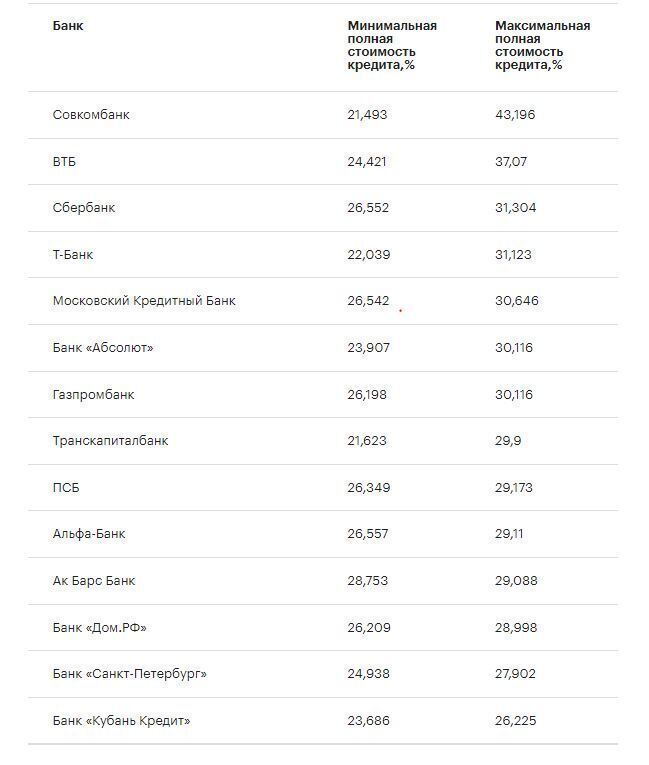Screen dimensions: 649x765
Task: Click Ак Барс Банк's minimum value 28,753
Action: click(x=368, y=581)
